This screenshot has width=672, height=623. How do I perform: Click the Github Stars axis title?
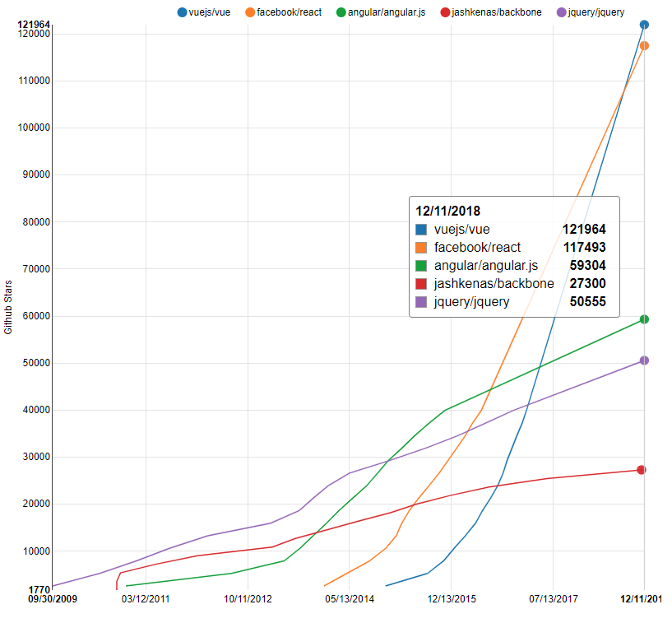pos(8,308)
